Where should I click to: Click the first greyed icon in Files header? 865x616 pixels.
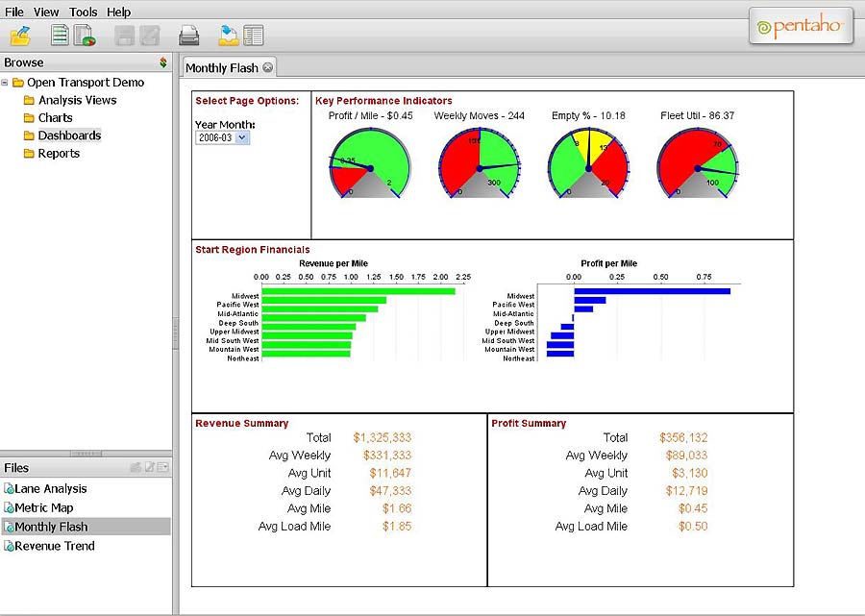pos(136,468)
